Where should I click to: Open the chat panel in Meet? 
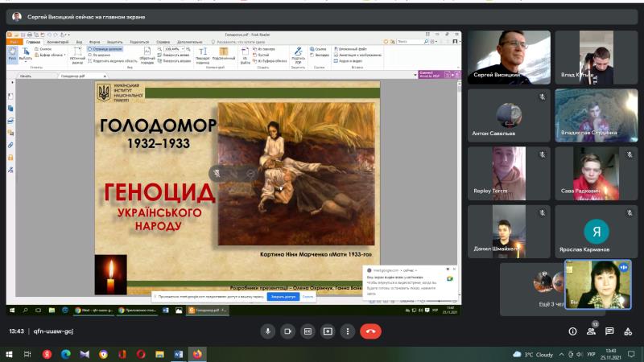[609, 331]
